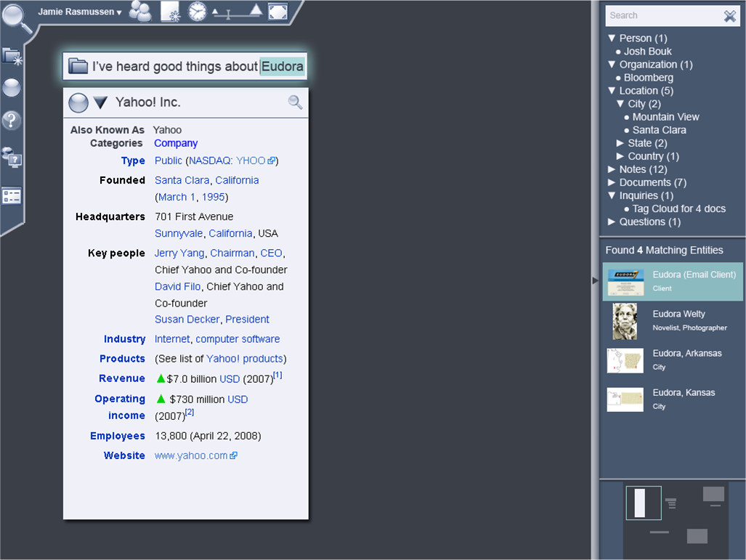Viewport: 746px width, 560px height.
Task: Open the Susan Decker link
Action: pos(187,320)
